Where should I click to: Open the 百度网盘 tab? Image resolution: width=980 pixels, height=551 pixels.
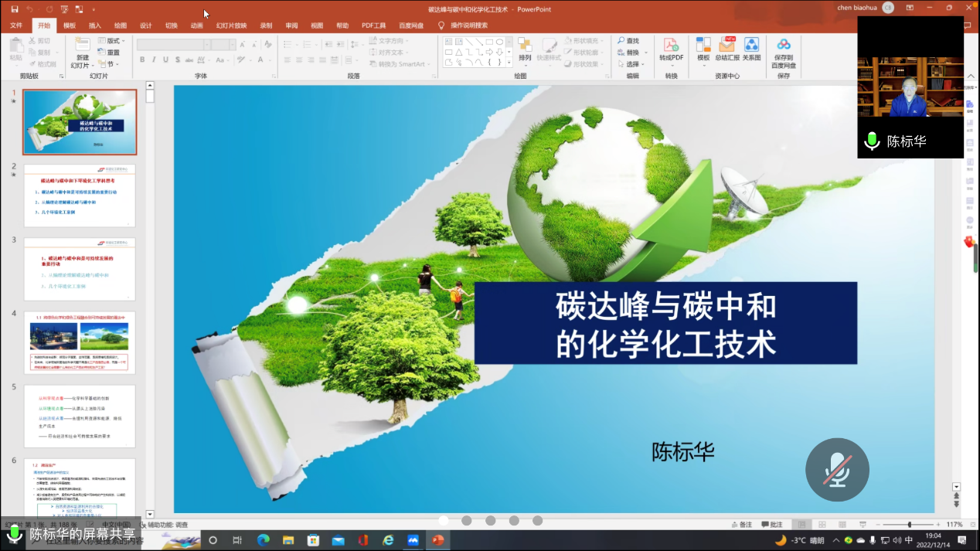pyautogui.click(x=410, y=26)
